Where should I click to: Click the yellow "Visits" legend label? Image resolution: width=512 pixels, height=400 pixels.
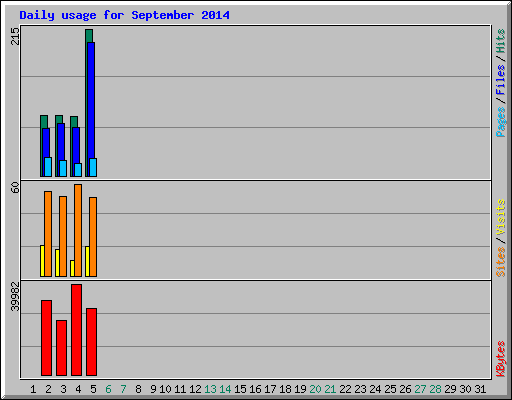pos(500,217)
